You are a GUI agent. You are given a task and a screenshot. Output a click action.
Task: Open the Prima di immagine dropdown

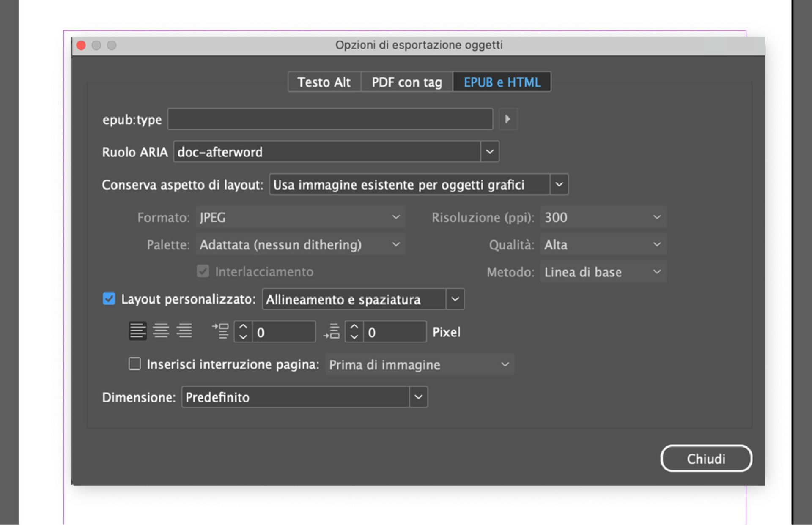tap(505, 364)
